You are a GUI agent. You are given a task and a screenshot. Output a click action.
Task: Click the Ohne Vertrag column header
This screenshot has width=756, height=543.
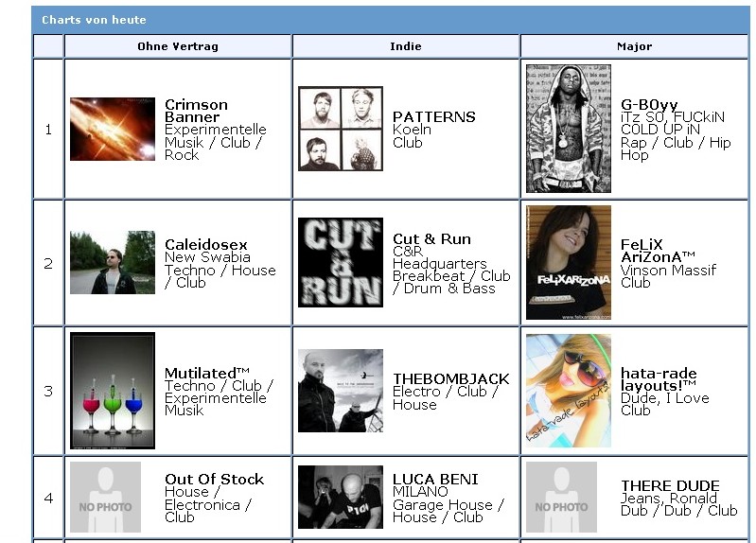[x=178, y=46]
